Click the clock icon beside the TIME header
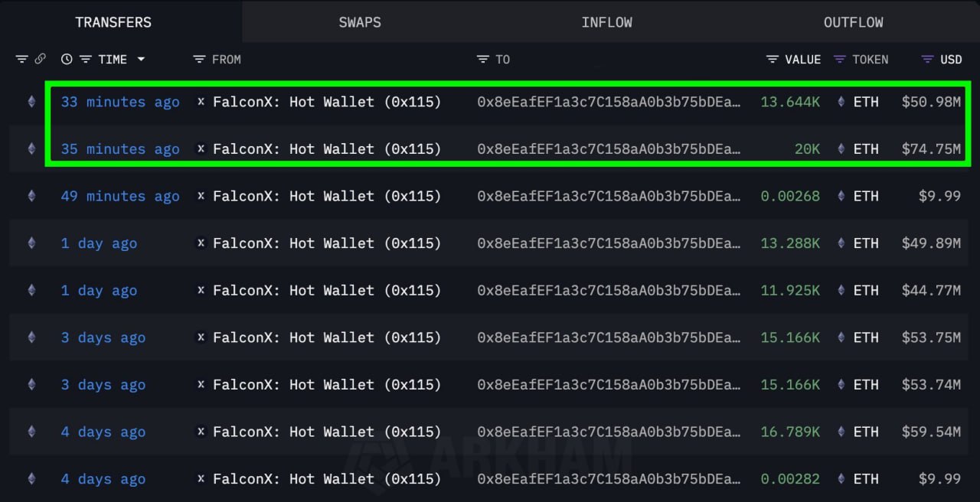Image resolution: width=980 pixels, height=502 pixels. tap(67, 59)
